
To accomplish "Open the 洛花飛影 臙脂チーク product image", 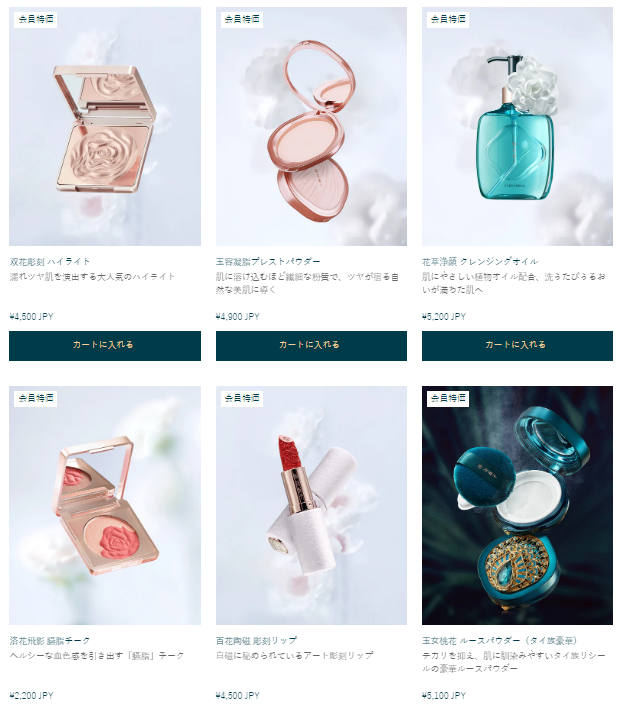I will 105,505.
